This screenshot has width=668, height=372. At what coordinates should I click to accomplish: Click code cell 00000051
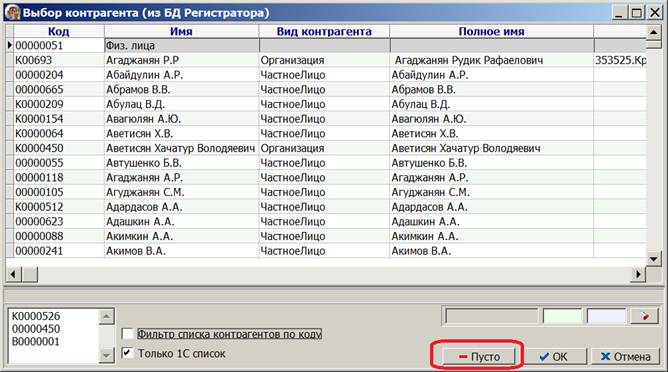[x=59, y=46]
